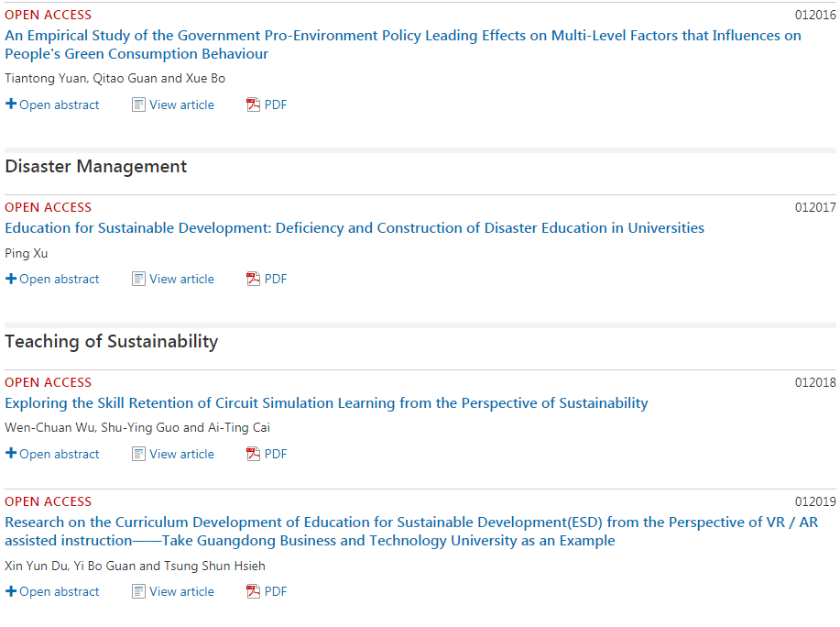Open Education for Sustainable Development article title
This screenshot has height=627, width=840.
[355, 227]
